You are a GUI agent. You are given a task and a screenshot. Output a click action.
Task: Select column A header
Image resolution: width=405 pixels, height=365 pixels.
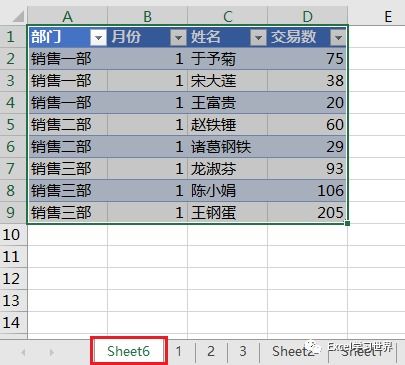point(67,16)
